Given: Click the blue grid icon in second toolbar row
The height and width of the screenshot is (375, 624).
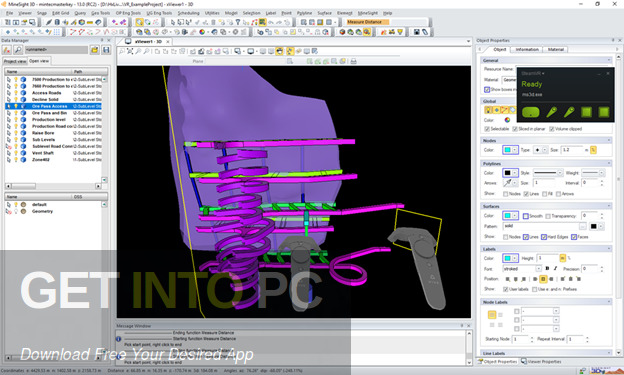Looking at the screenshot, I should [x=57, y=32].
